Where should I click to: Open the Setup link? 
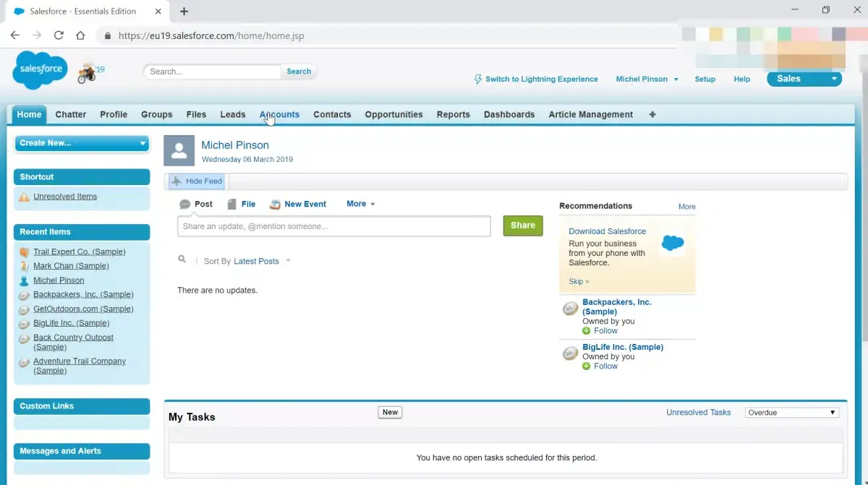click(x=705, y=79)
